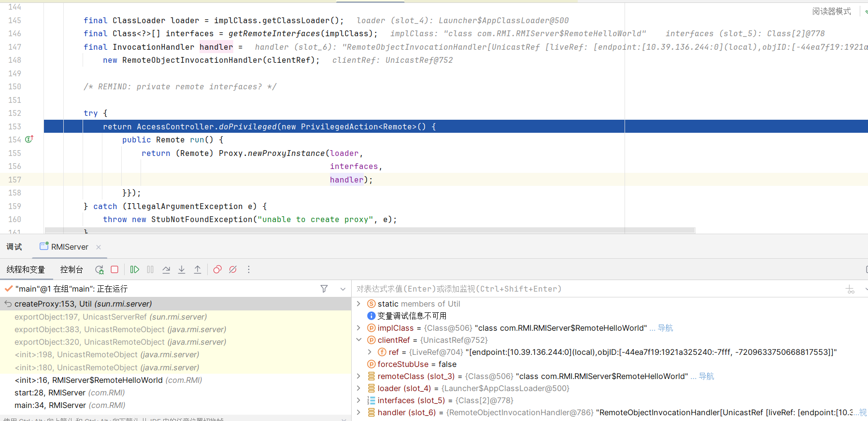
Task: Open more debugger actions menu
Action: click(x=249, y=269)
